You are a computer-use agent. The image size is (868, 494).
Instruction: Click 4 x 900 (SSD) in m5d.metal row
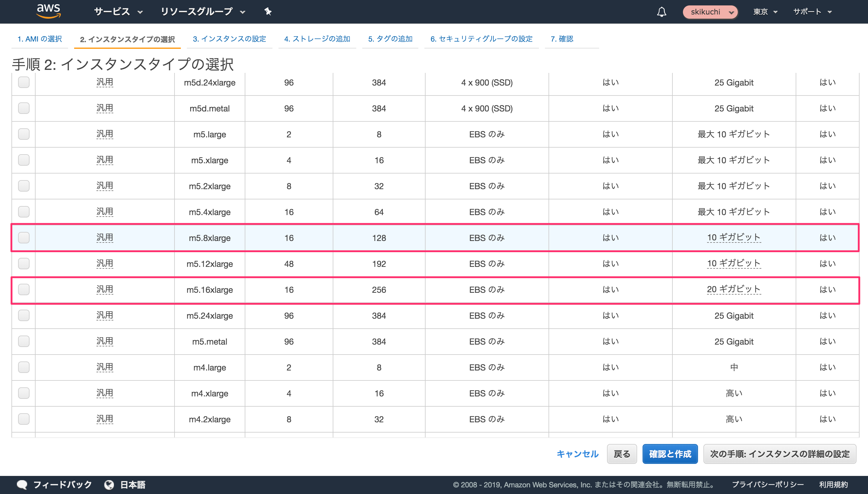tap(487, 108)
